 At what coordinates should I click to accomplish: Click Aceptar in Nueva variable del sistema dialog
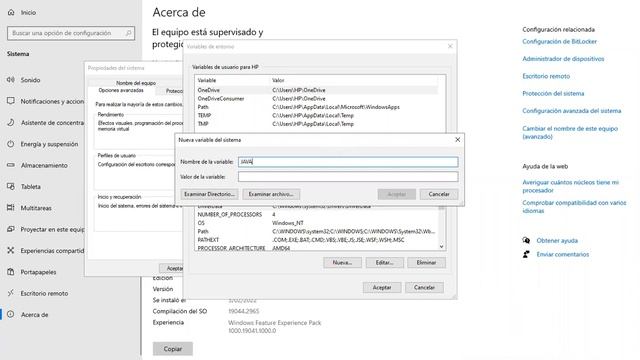[397, 194]
